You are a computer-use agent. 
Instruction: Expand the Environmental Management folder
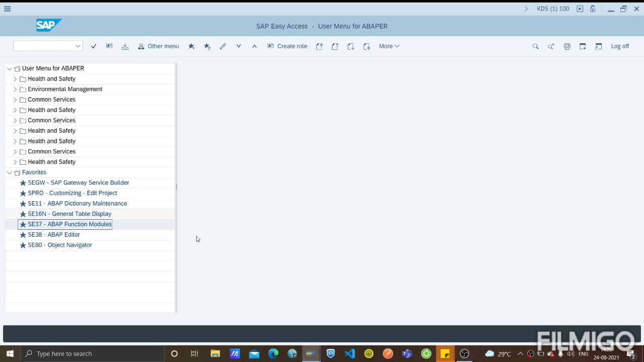[15, 89]
